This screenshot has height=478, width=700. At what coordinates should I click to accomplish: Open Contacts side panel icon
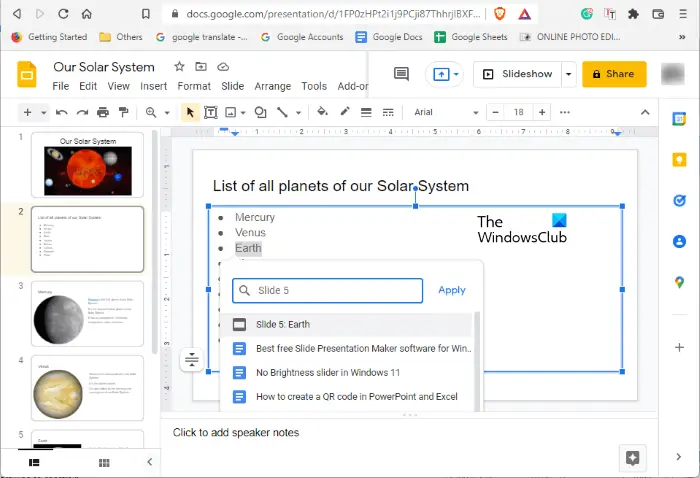679,241
